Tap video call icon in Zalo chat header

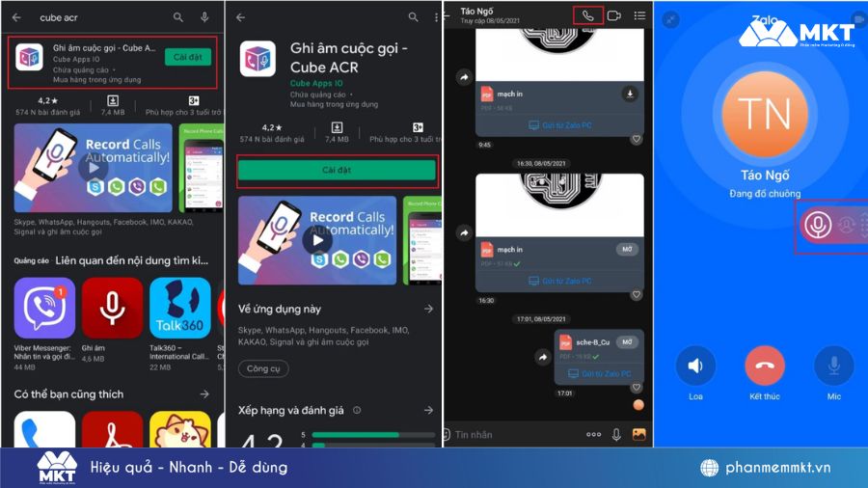click(x=614, y=16)
